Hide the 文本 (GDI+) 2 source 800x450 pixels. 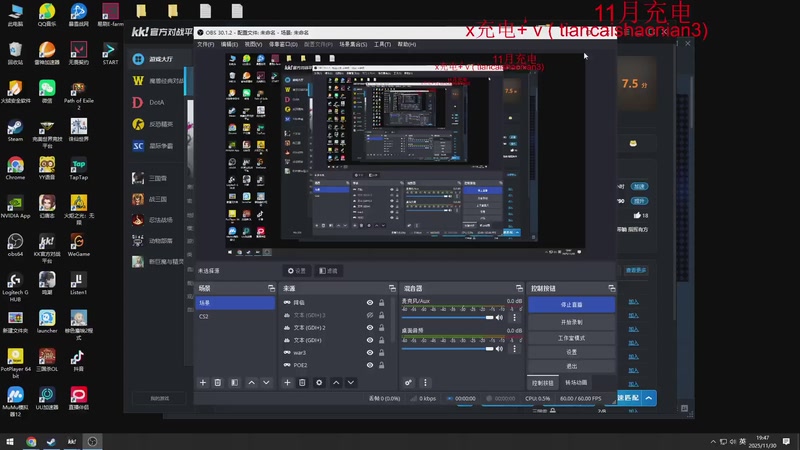(370, 328)
